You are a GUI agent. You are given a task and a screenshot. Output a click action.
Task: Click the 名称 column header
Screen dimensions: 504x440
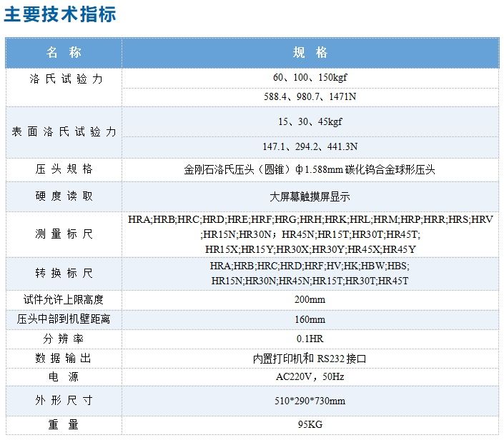[x=64, y=52]
